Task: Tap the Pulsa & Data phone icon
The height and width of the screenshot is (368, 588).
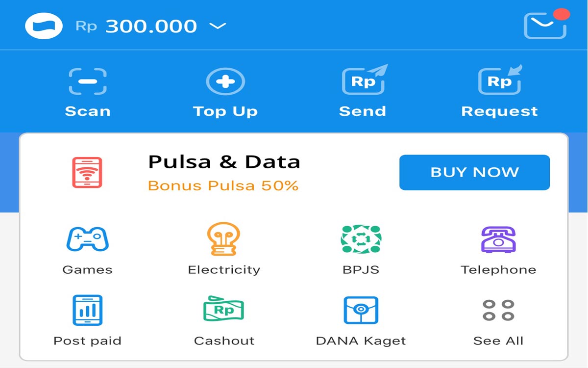Action: tap(87, 172)
